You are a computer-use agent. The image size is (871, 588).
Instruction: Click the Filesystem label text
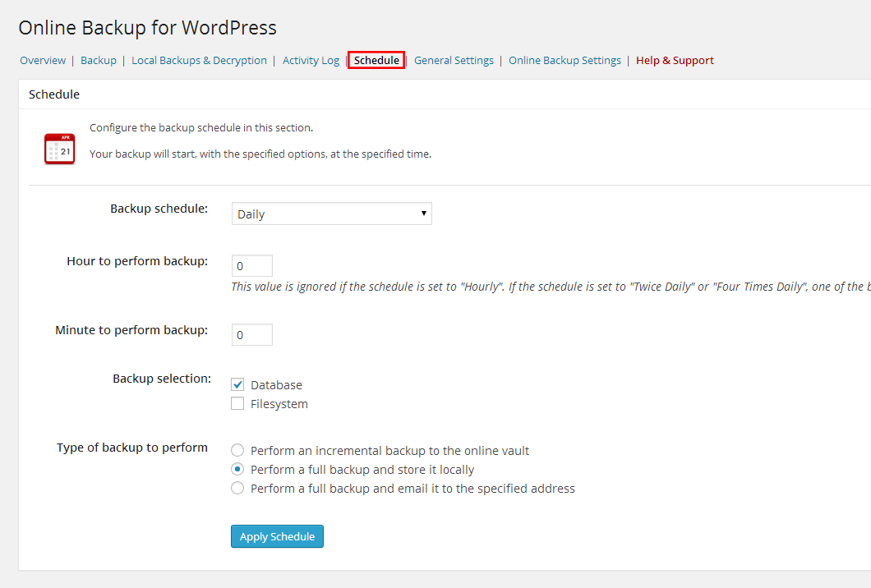pos(279,404)
